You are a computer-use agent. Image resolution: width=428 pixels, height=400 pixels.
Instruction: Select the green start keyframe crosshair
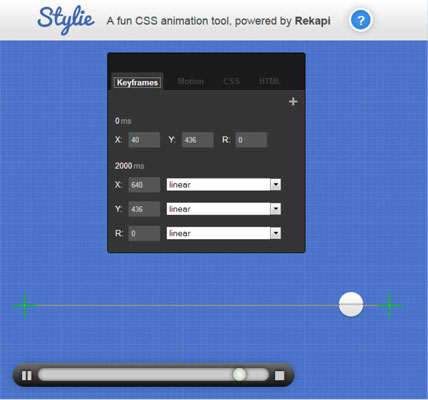pyautogui.click(x=25, y=305)
